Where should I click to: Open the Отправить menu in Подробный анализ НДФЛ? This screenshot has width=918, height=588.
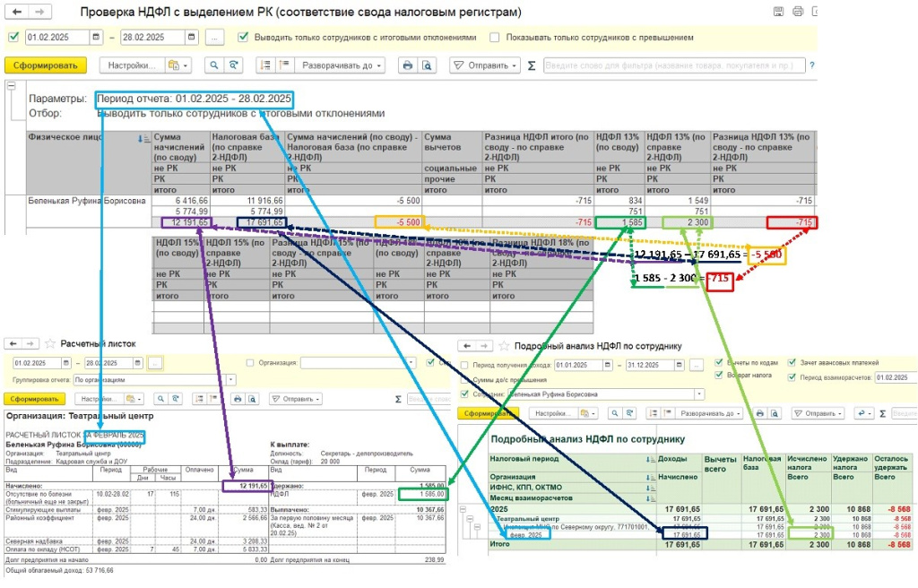pos(811,413)
